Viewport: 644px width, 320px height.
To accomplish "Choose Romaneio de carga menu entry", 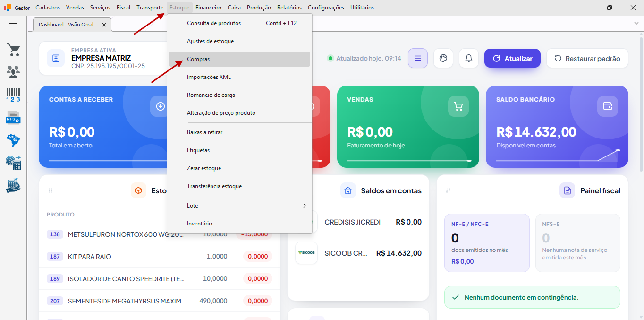I will tap(239, 95).
